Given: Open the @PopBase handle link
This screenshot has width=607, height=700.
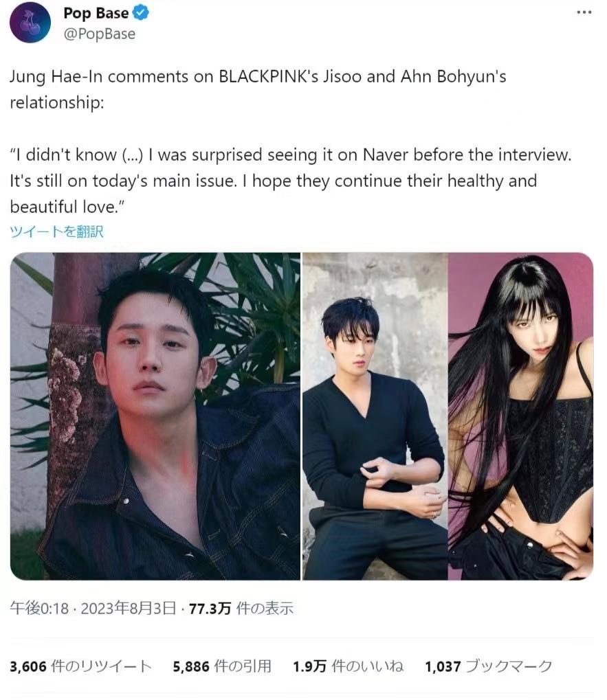Looking at the screenshot, I should (99, 34).
